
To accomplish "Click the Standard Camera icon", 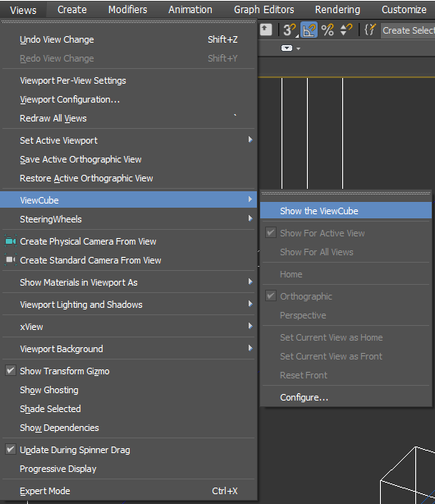I will pos(11,259).
